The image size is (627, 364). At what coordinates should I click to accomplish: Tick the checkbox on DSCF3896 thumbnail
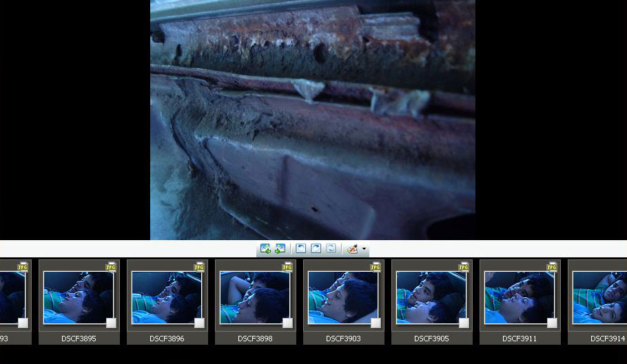pyautogui.click(x=200, y=323)
